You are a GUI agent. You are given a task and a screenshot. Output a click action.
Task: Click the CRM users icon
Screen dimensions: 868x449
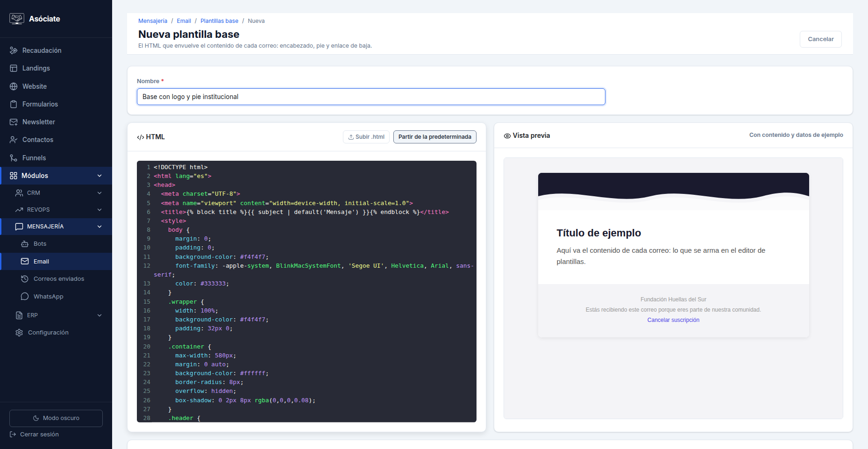pyautogui.click(x=19, y=193)
